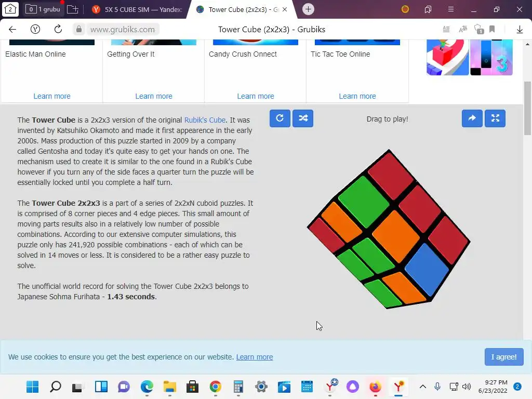Open Firefox from taskbar

click(x=375, y=387)
